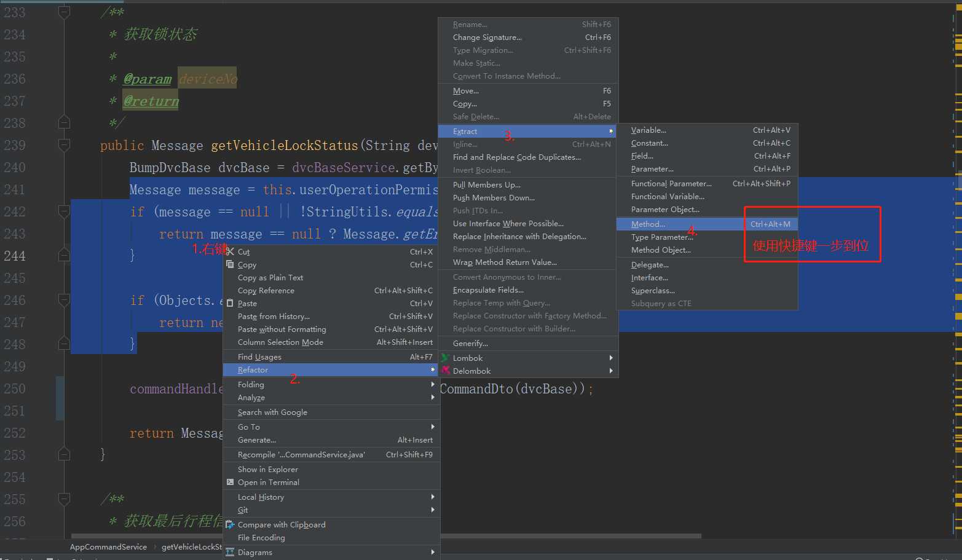
Task: Click Use Interface Where Possible...
Action: pyautogui.click(x=528, y=223)
